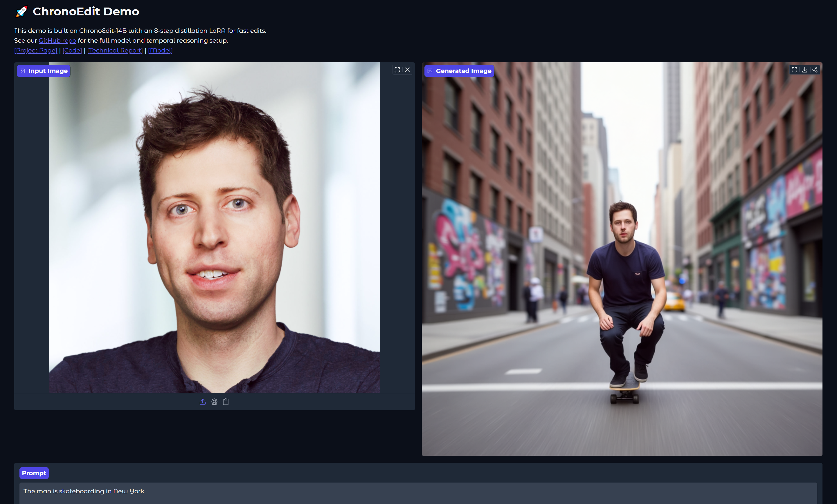This screenshot has height=504, width=837.
Task: Visit the Model link
Action: click(x=160, y=50)
